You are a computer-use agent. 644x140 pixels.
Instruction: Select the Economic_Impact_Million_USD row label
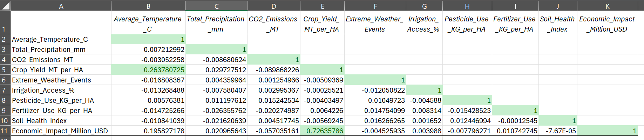[61, 131]
